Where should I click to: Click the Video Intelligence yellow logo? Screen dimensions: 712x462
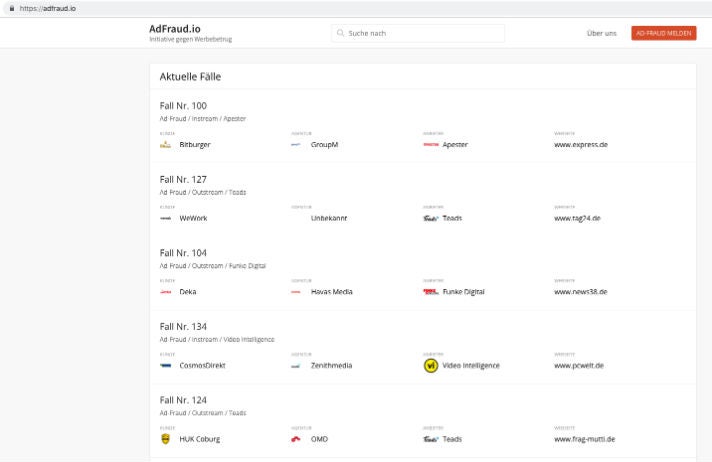pos(431,365)
